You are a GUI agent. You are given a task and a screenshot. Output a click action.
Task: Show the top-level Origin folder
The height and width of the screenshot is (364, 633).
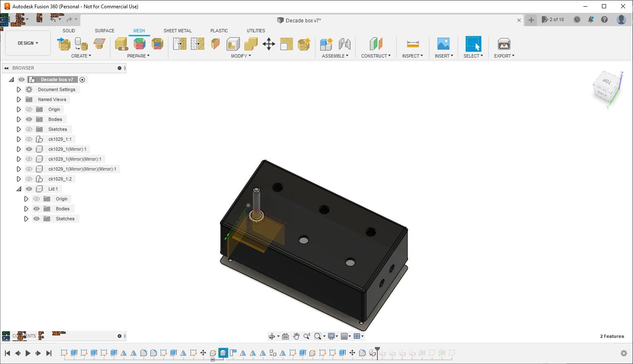pyautogui.click(x=29, y=109)
